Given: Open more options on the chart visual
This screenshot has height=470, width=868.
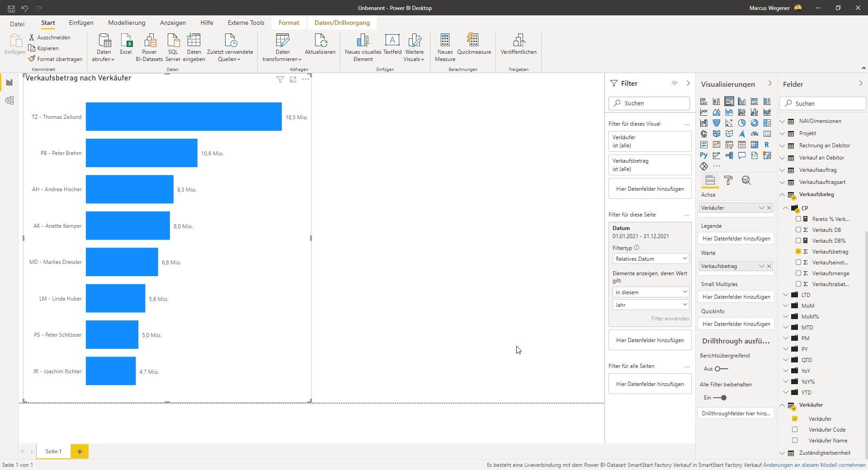Looking at the screenshot, I should pos(306,80).
